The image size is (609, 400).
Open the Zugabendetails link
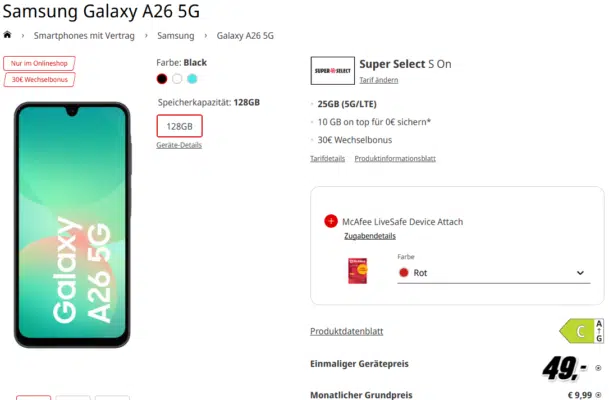coord(370,236)
